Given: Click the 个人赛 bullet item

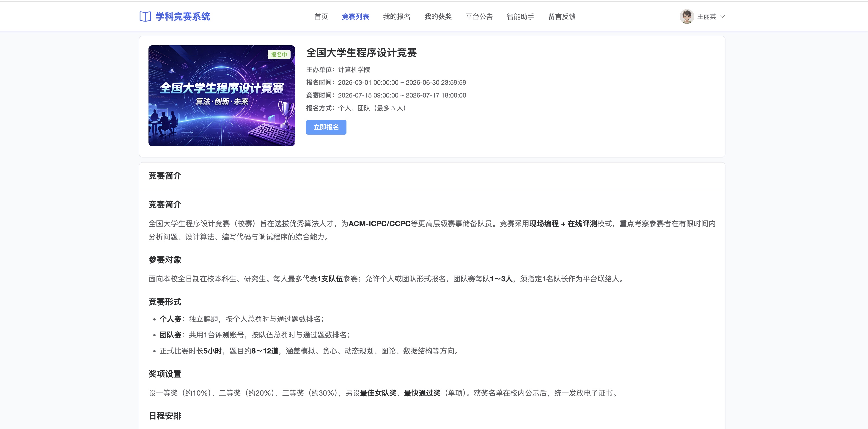Looking at the screenshot, I should pos(242,319).
